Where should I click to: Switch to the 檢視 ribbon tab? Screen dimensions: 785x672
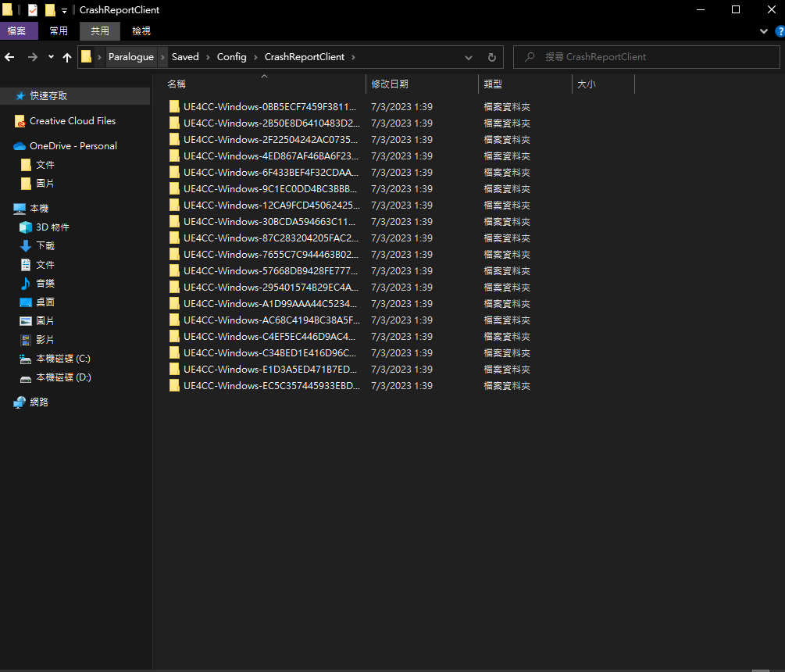click(x=141, y=31)
